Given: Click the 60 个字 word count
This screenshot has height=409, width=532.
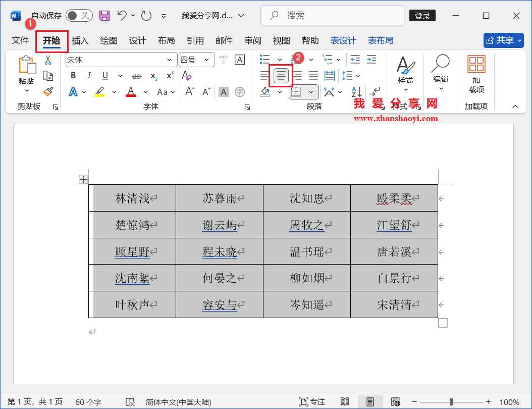Looking at the screenshot, I should coord(88,402).
